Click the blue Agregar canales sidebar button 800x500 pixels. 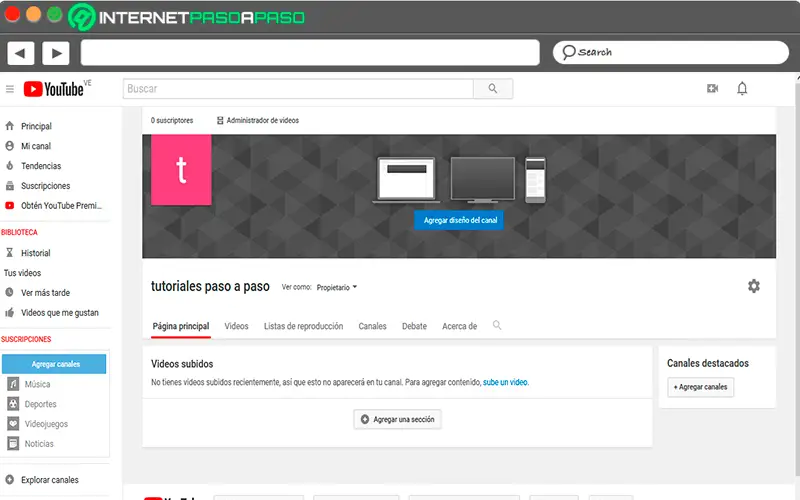point(54,364)
